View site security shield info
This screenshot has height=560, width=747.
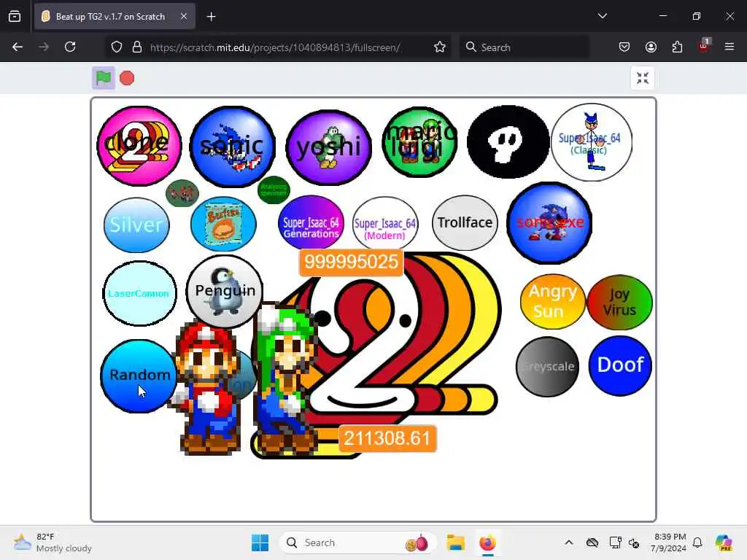pos(116,47)
